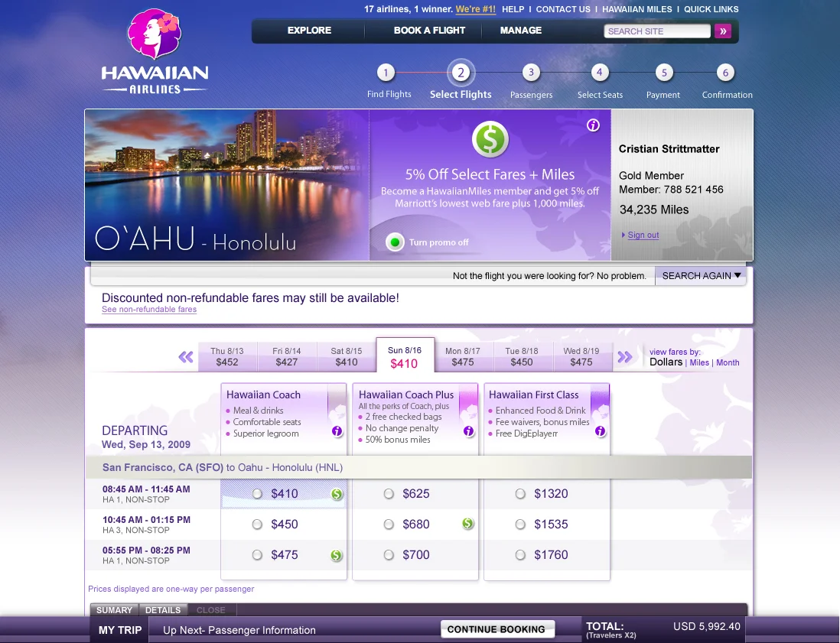Open Hawaiian Coach info icon
Viewport: 840px width, 643px height.
(x=337, y=431)
